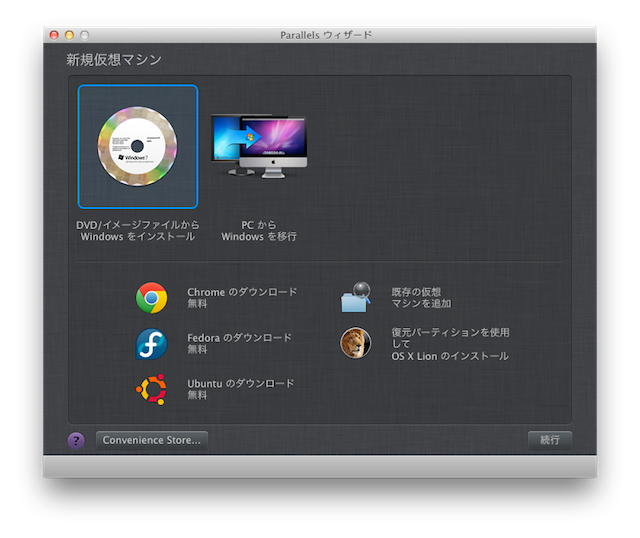Choose '既存の仮想マシンを追加' option

pos(421,298)
